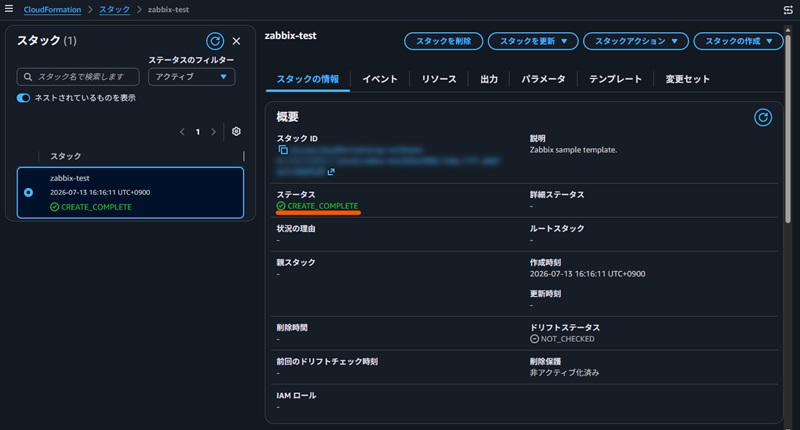The image size is (800, 430).
Task: Click the split panel icon at top right
Action: pos(788,10)
